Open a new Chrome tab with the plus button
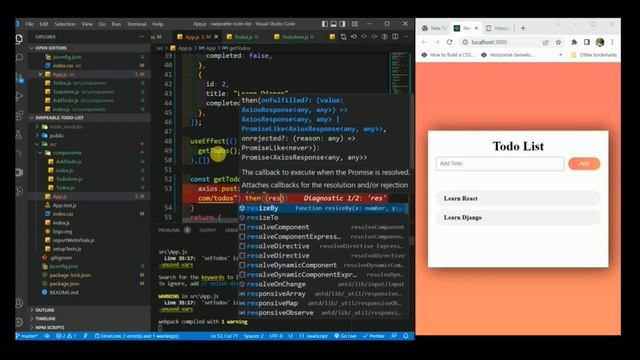Image resolution: width=640 pixels, height=360 pixels. pos(523,28)
